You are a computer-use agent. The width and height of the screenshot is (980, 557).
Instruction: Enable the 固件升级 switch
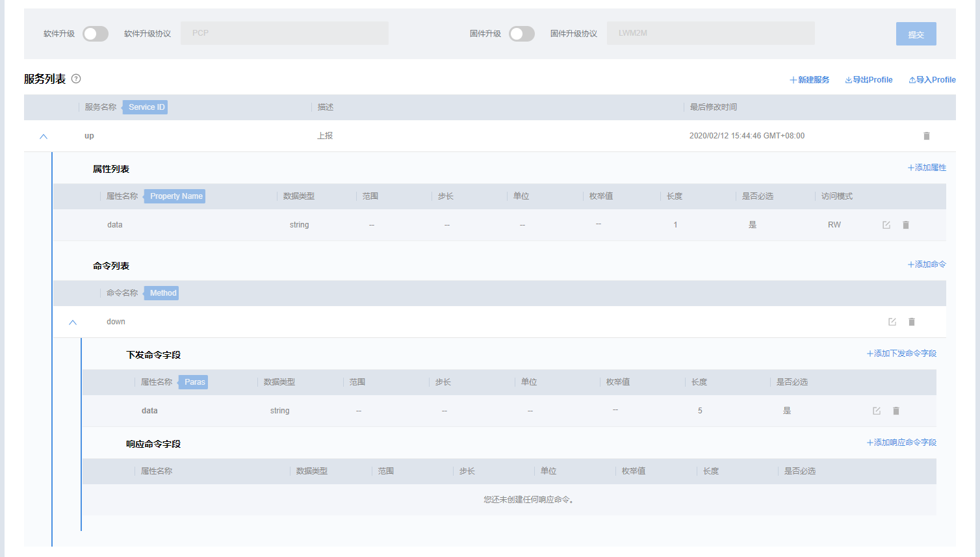[x=521, y=34]
